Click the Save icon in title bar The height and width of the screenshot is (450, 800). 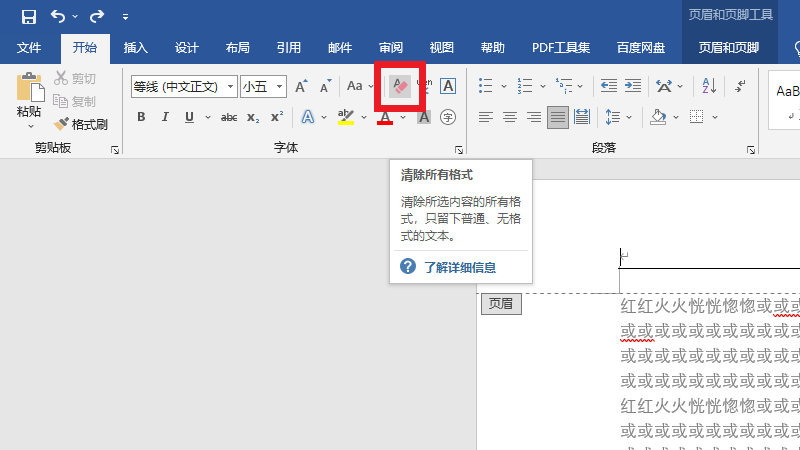[x=28, y=16]
